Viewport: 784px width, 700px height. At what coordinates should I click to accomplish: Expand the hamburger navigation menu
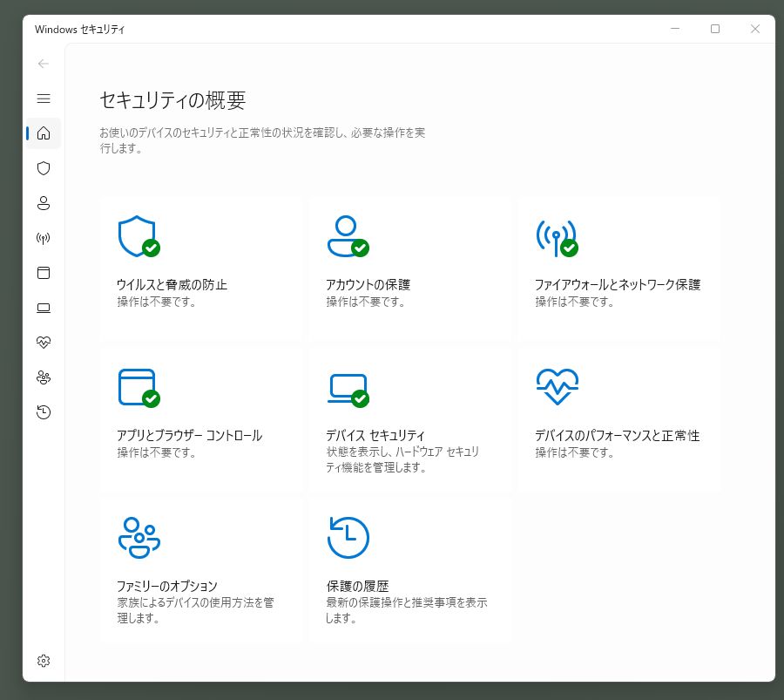tap(44, 99)
